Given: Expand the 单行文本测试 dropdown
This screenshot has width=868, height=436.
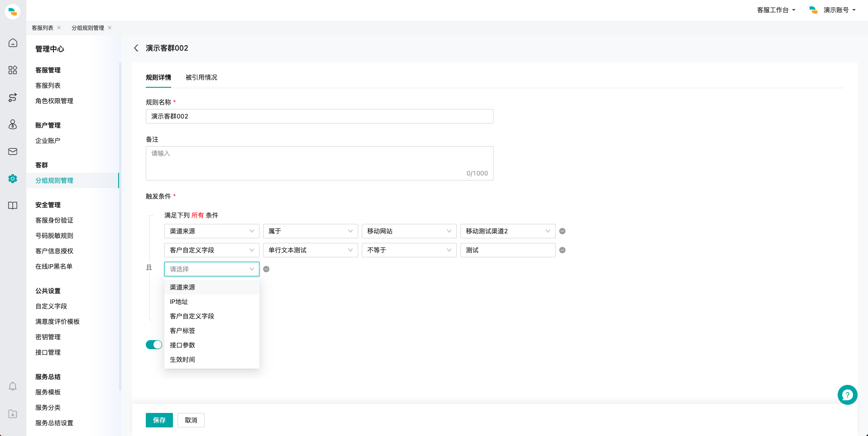Looking at the screenshot, I should [310, 250].
